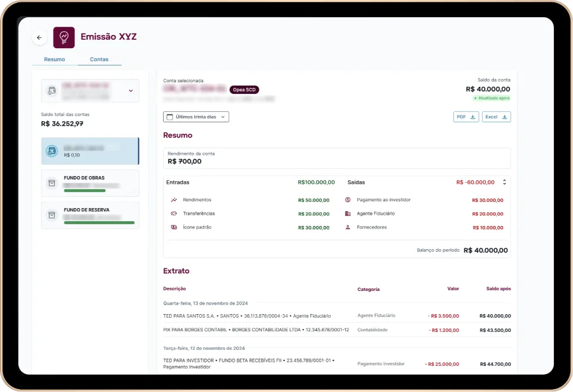Screen dimensions: 573x392
Task: Click the TED PARA SANTOS S.A. transaction
Action: point(337,316)
